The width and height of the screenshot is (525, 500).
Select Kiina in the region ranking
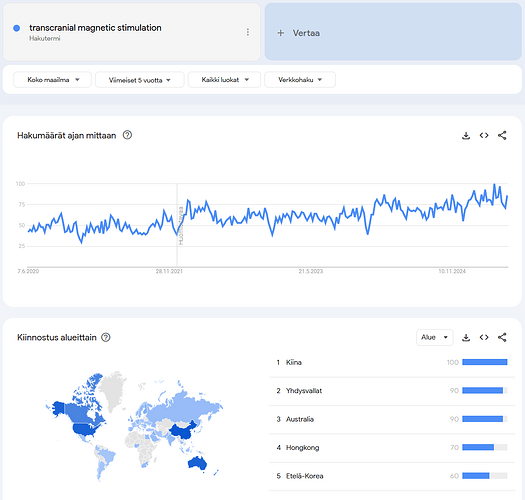(392, 362)
